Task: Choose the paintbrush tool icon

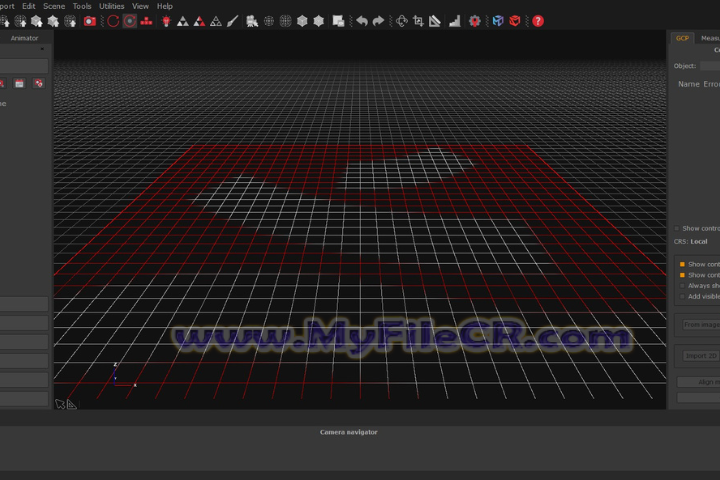Action: click(232, 21)
